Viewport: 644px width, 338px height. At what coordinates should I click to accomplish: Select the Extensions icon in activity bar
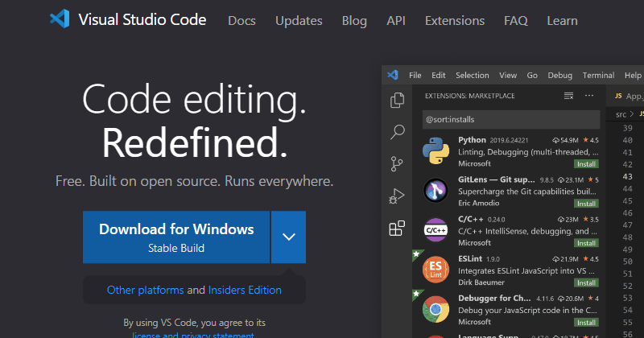click(x=397, y=229)
